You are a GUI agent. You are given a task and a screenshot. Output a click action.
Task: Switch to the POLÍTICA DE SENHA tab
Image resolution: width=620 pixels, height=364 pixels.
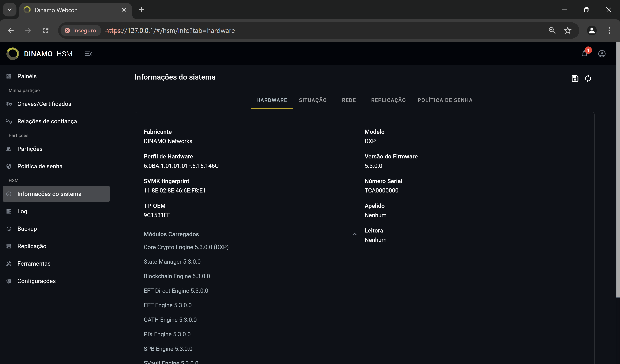coord(445,100)
